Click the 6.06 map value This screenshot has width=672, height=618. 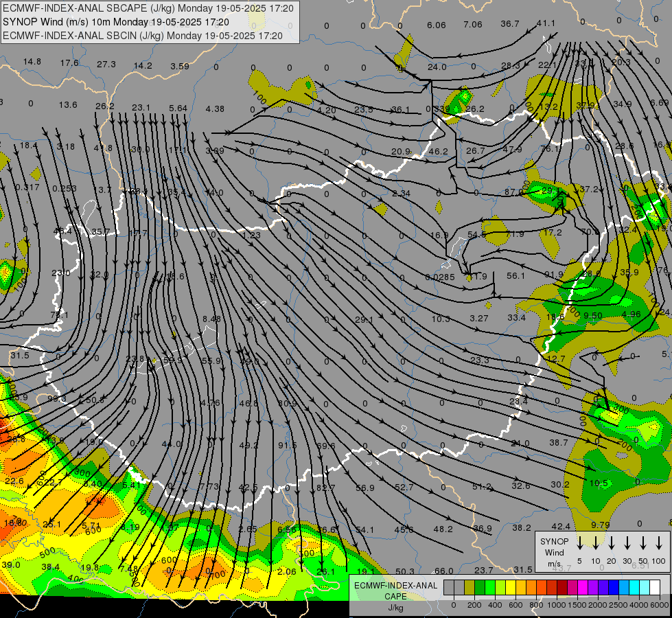tap(437, 25)
